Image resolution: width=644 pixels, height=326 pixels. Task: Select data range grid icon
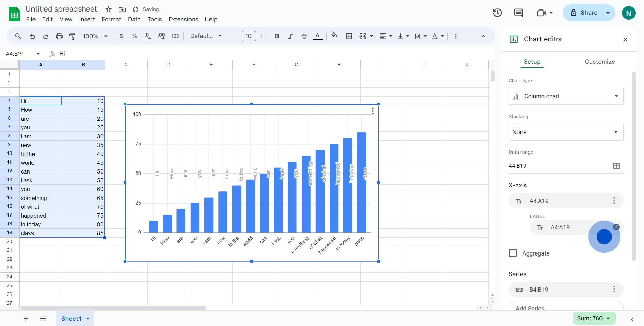616,166
